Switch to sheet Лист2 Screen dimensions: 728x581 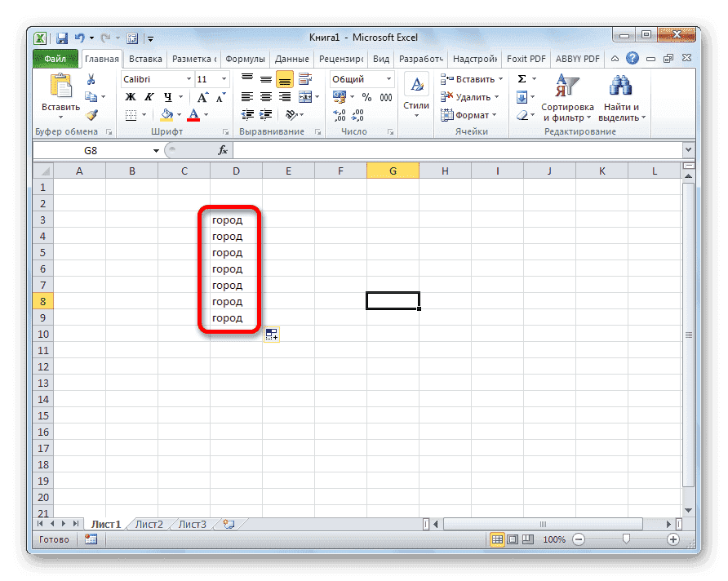tap(148, 525)
